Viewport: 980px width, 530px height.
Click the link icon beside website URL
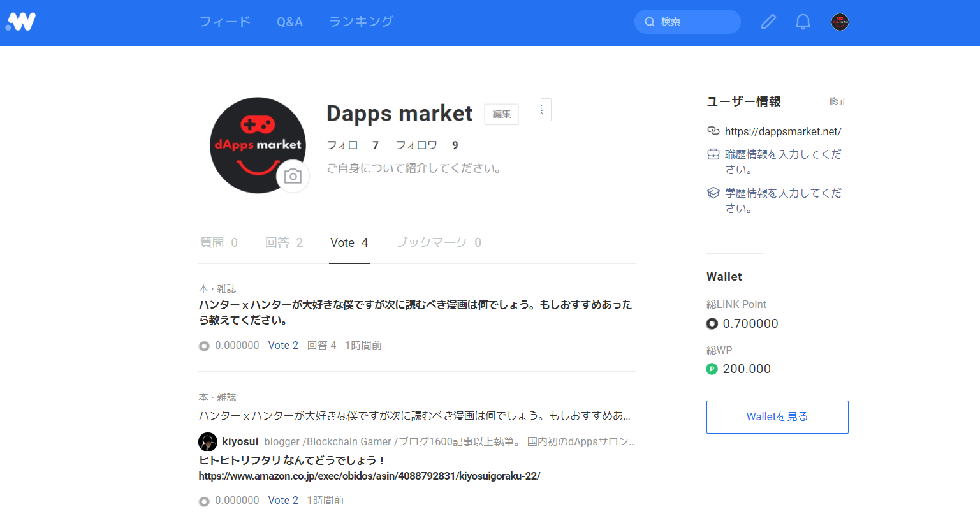pos(713,131)
